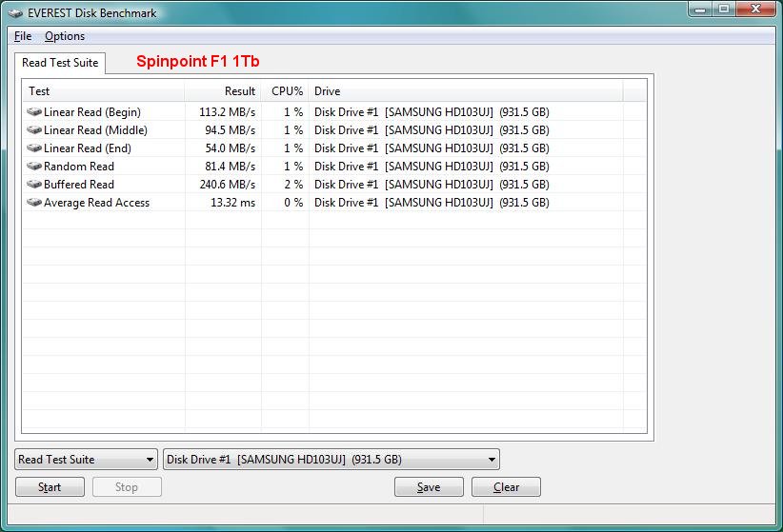Click the disk icon beside Linear Read (End)
783x532 pixels.
[35, 148]
